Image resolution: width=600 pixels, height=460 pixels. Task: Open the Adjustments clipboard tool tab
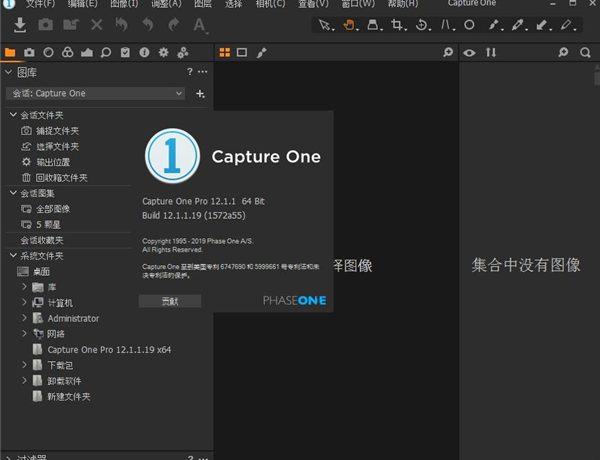[125, 52]
